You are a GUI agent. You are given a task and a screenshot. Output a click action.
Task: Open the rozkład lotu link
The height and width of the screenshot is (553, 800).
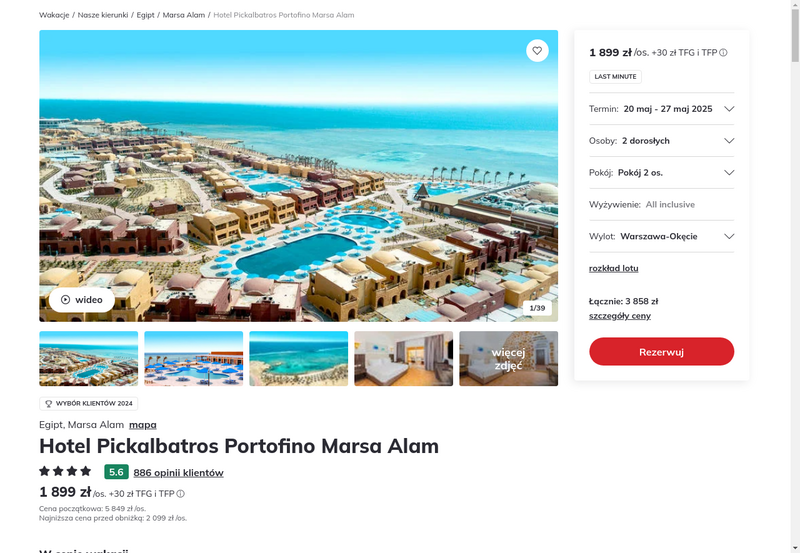click(613, 268)
